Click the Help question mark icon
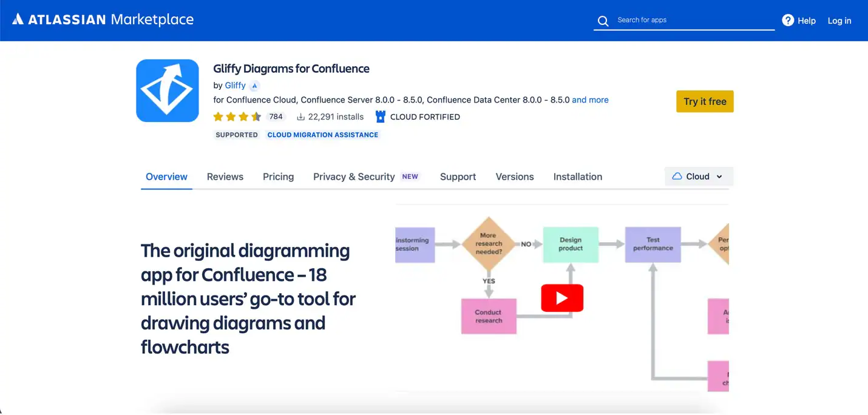Viewport: 868px width, 415px height. (788, 20)
